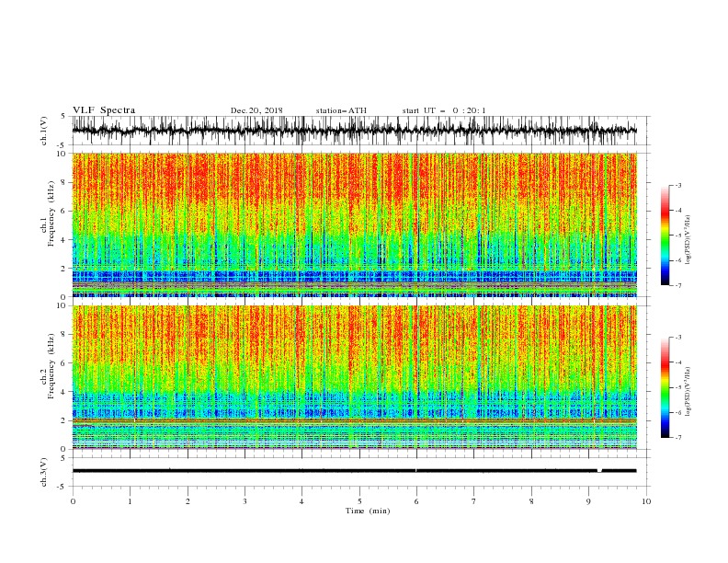Click the time-axis tick label "4"
The width and height of the screenshot is (728, 563).
pos(301,501)
